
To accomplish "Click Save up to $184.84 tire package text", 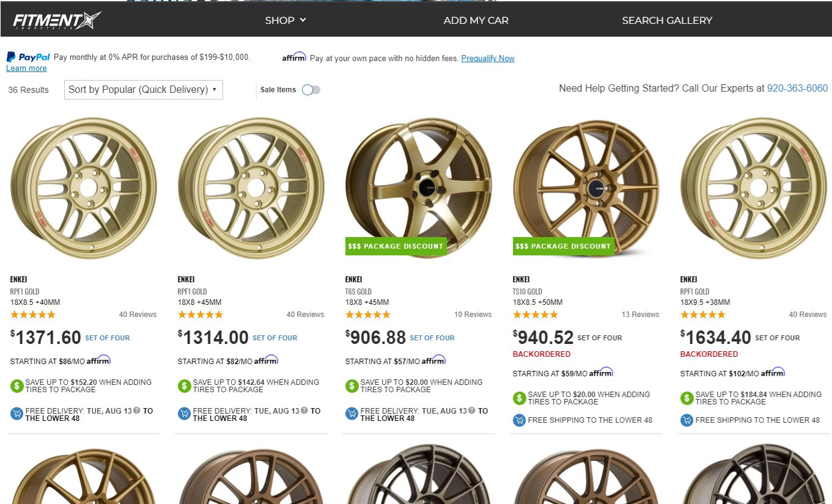I will coord(759,398).
